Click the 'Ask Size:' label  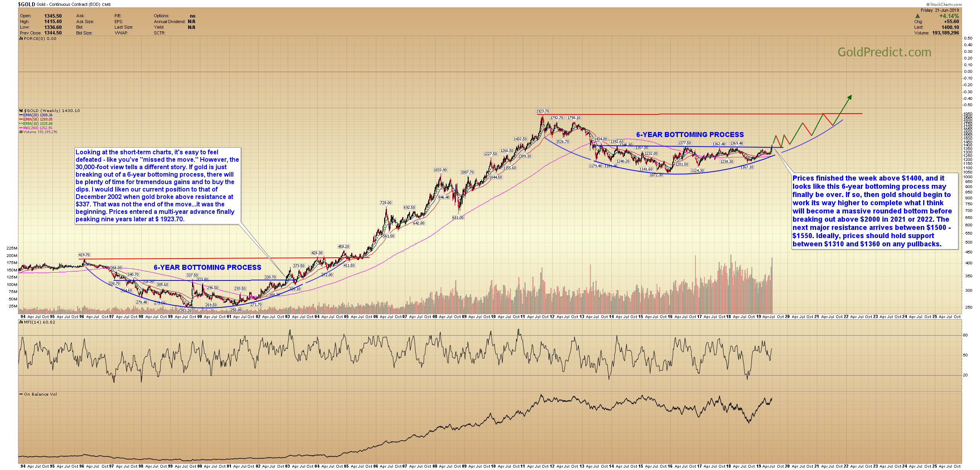[85, 22]
